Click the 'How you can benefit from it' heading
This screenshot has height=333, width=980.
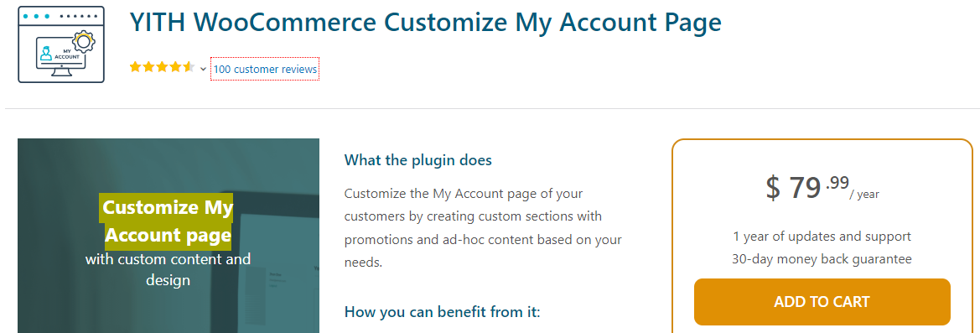(x=442, y=311)
